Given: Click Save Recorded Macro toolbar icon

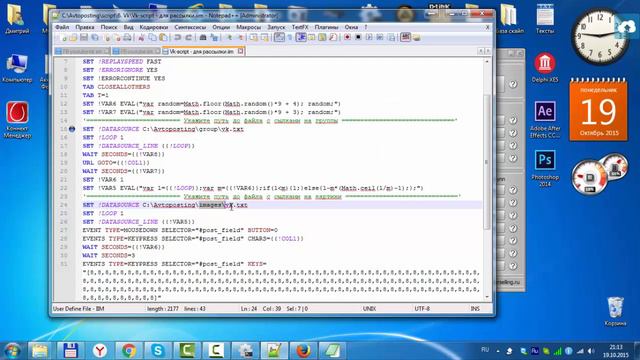Looking at the screenshot, I should click(x=391, y=38).
